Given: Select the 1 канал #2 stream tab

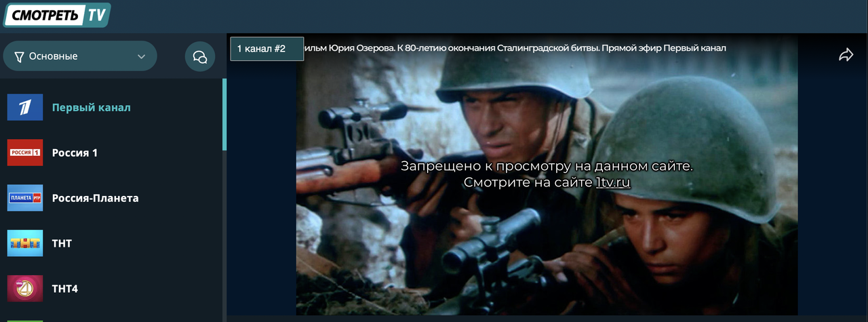Looking at the screenshot, I should [x=267, y=49].
